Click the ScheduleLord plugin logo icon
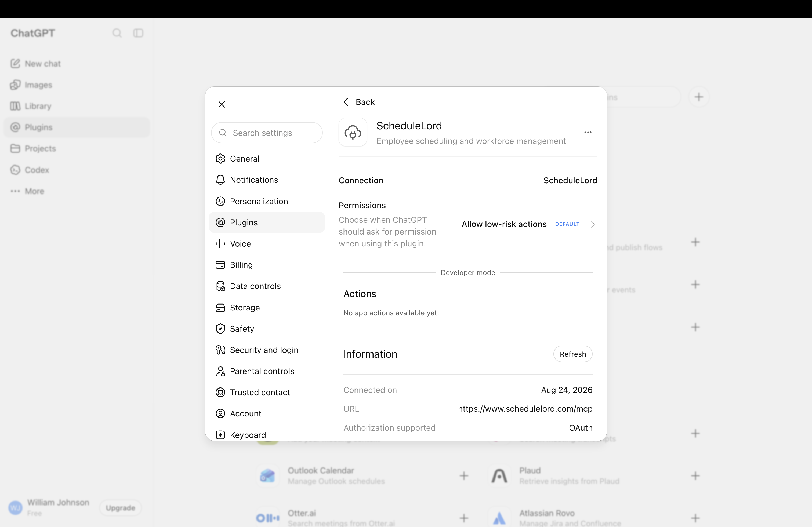 click(353, 132)
